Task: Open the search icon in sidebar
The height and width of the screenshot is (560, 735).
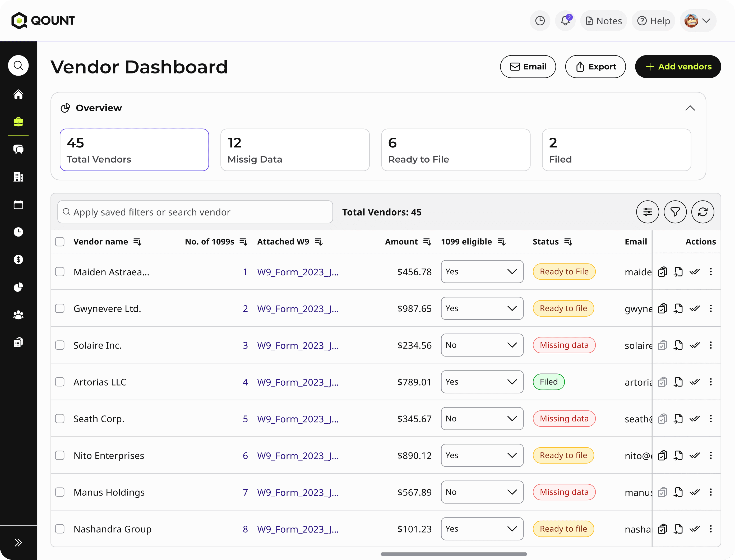Action: [x=18, y=65]
